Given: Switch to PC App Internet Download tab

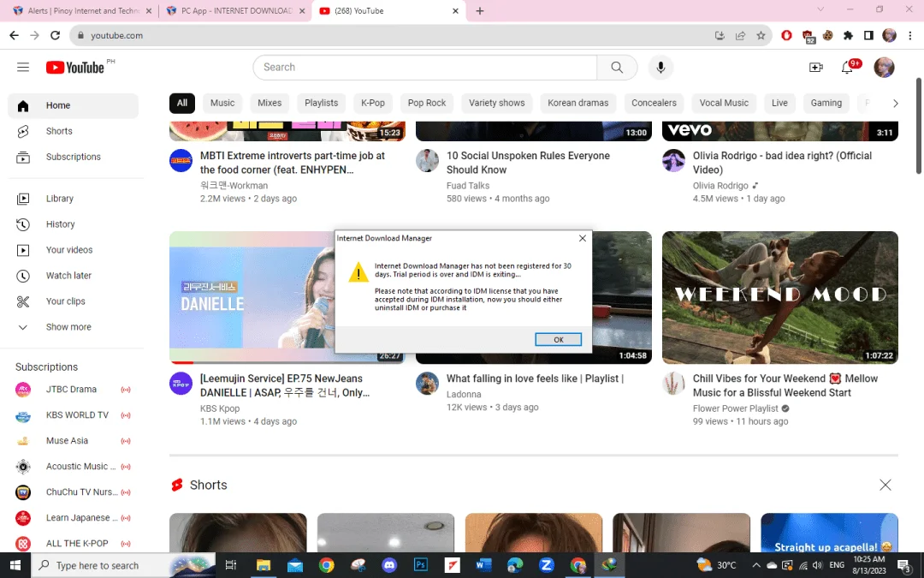Looking at the screenshot, I should click(236, 10).
